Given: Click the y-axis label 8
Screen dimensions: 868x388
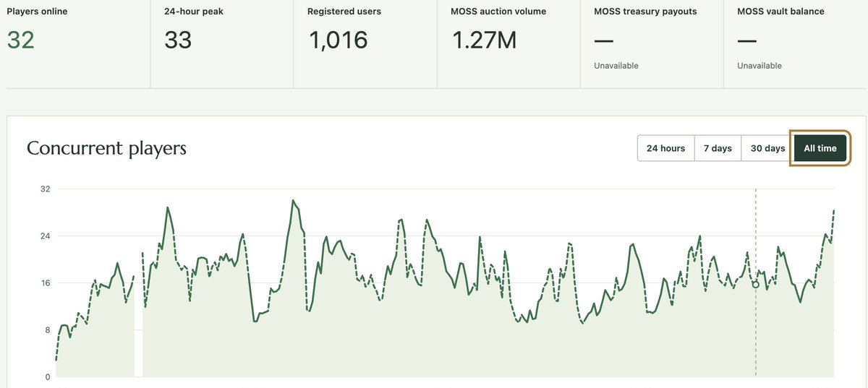Looking at the screenshot, I should pos(47,330).
